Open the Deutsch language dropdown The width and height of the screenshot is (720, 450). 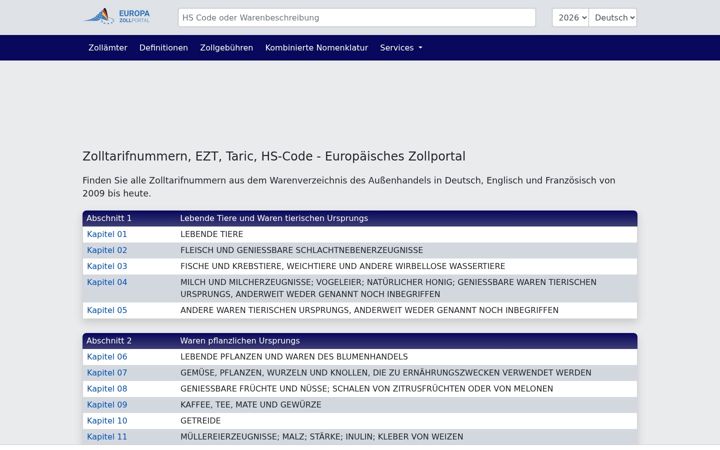coord(613,17)
